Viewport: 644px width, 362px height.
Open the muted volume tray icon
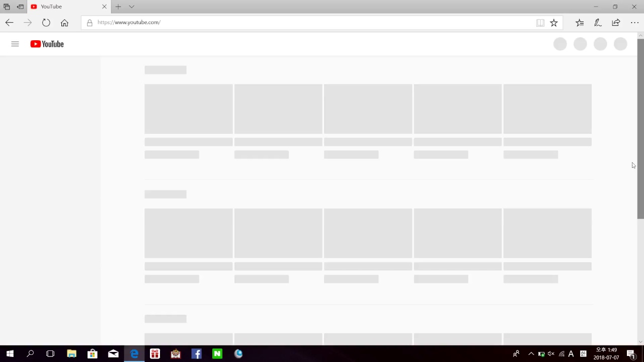point(551,354)
